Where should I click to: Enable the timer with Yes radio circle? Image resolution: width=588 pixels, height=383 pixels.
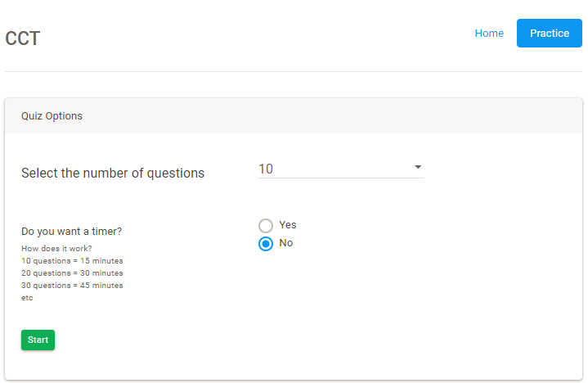[x=266, y=225]
